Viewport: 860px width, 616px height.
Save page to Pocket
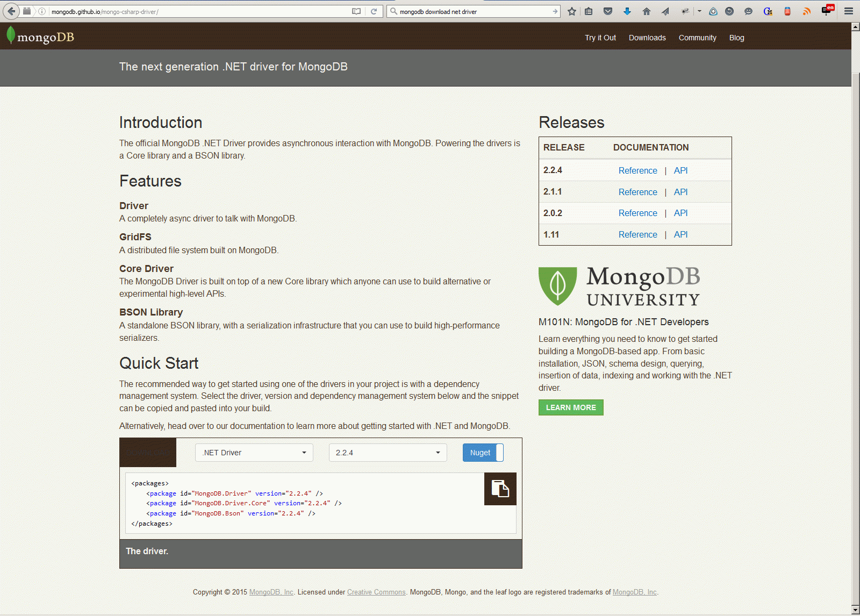click(608, 11)
